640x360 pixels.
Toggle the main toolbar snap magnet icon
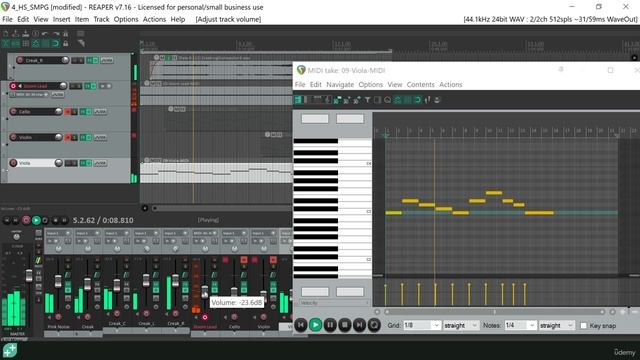(56, 43)
